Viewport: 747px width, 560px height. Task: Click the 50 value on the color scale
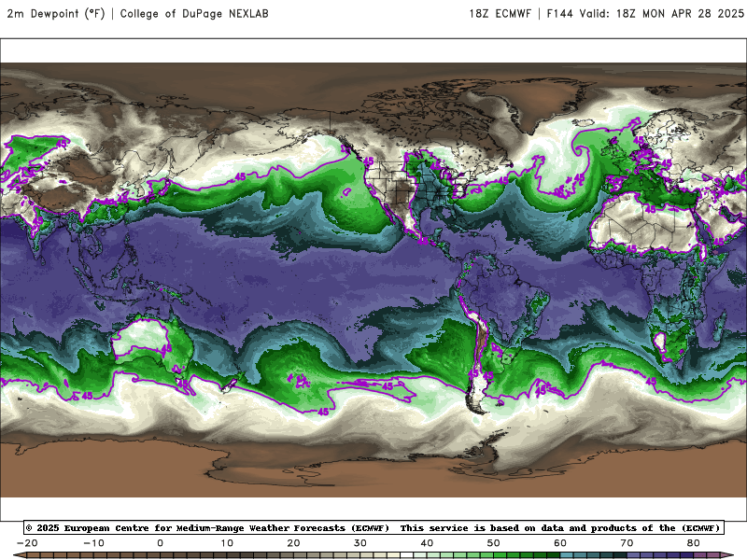[494, 543]
